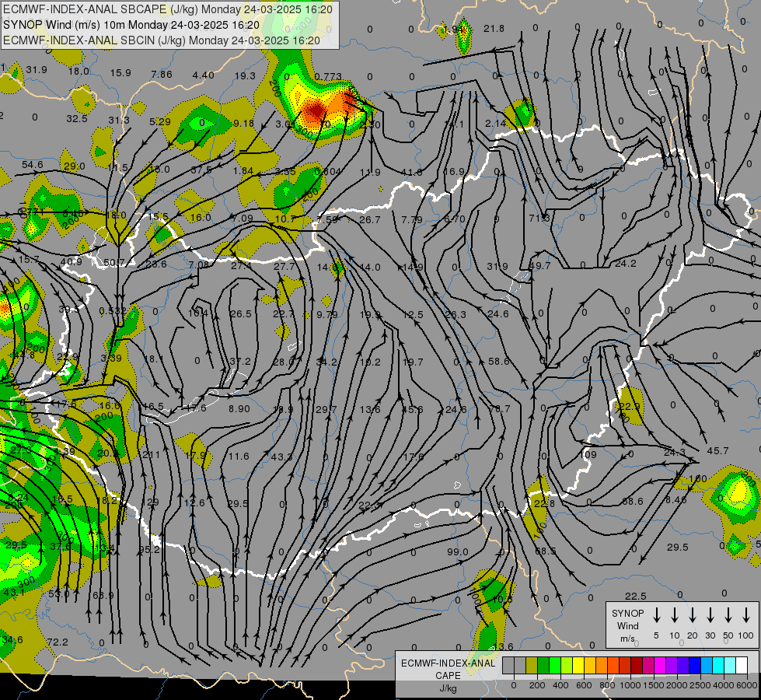Click the 95.2 value on the map
The height and width of the screenshot is (700, 761).
coord(149,549)
